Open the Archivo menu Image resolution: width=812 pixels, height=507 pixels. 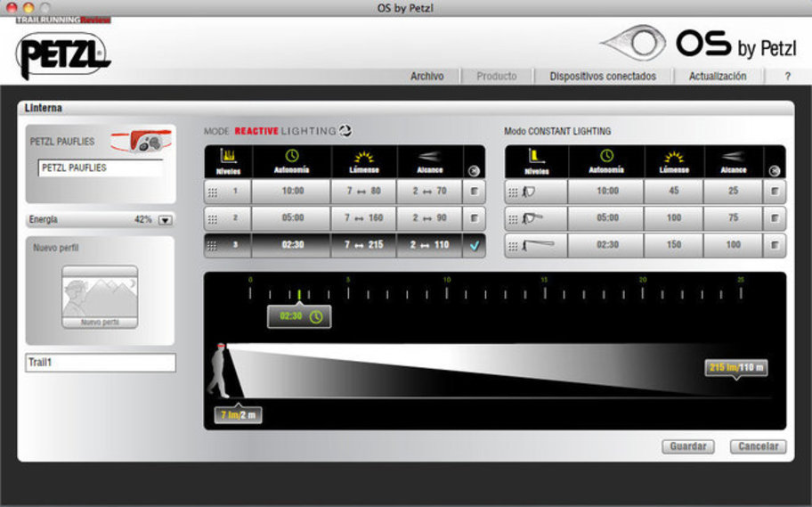coord(426,77)
